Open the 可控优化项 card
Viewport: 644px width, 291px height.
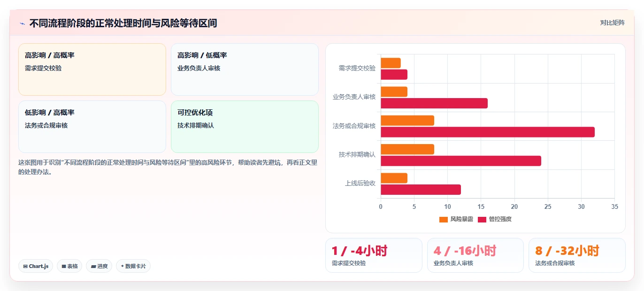(245, 127)
